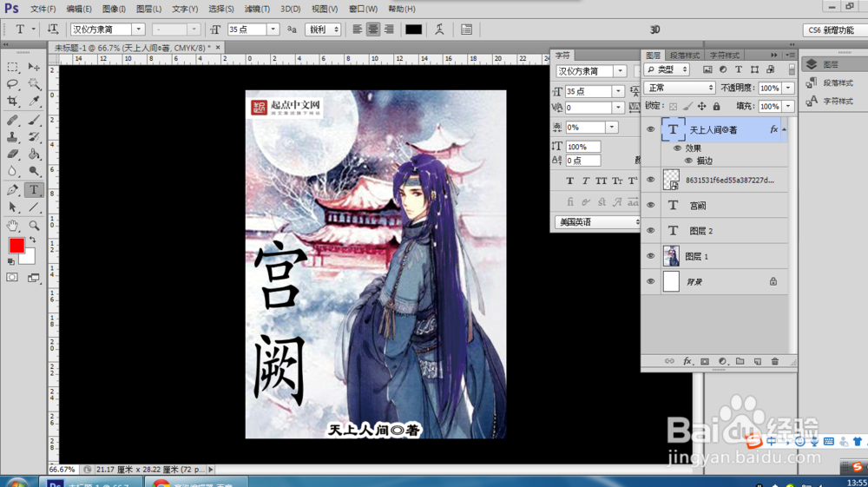Open the anti-aliasing 锐利 dropdown
868x487 pixels.
point(323,30)
